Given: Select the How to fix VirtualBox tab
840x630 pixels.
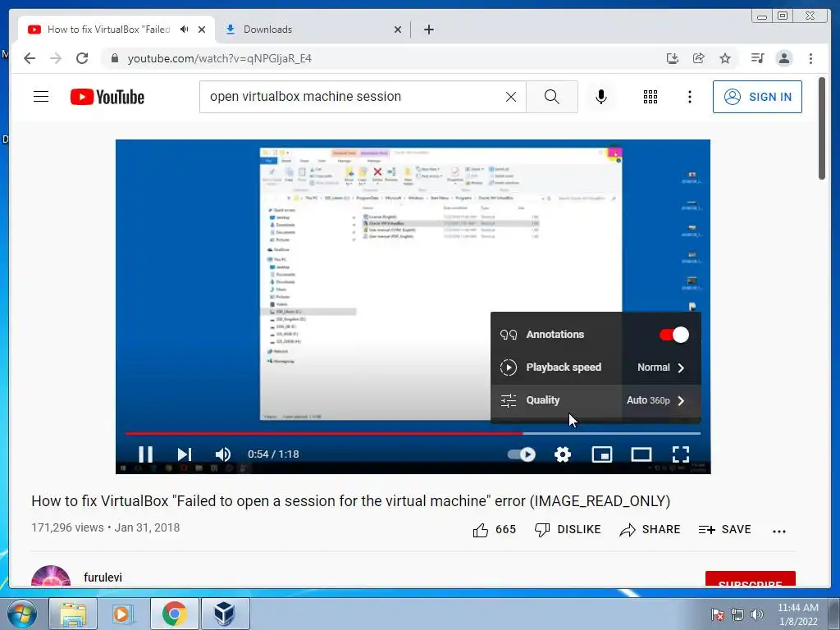Looking at the screenshot, I should 107,30.
